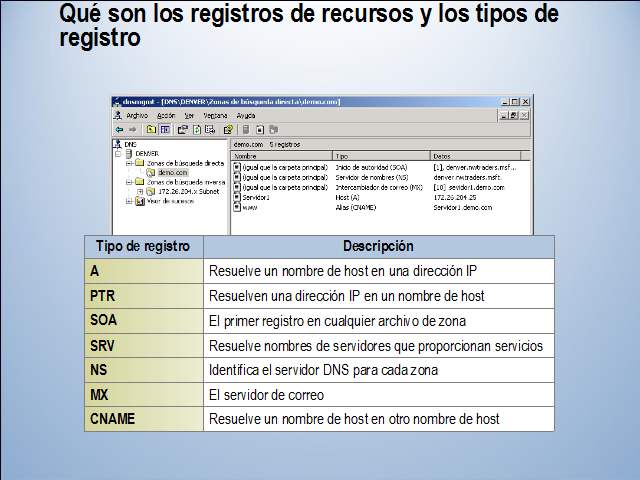Click the New record page toolbar icon

[260, 129]
